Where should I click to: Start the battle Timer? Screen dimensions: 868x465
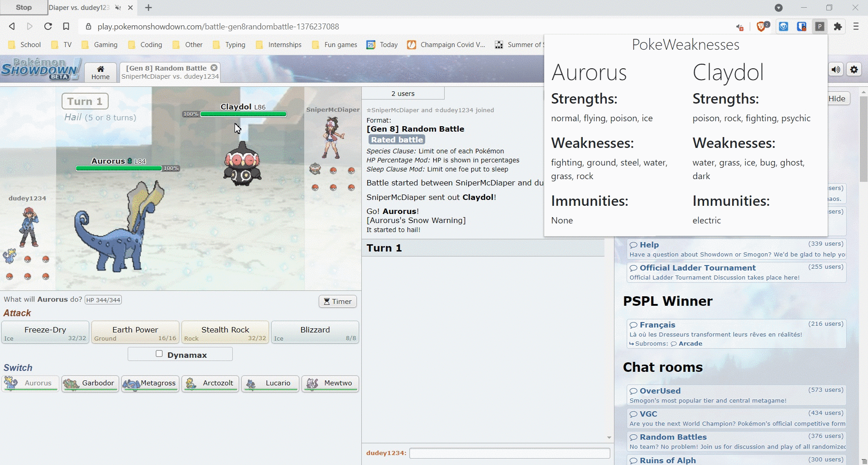(337, 301)
